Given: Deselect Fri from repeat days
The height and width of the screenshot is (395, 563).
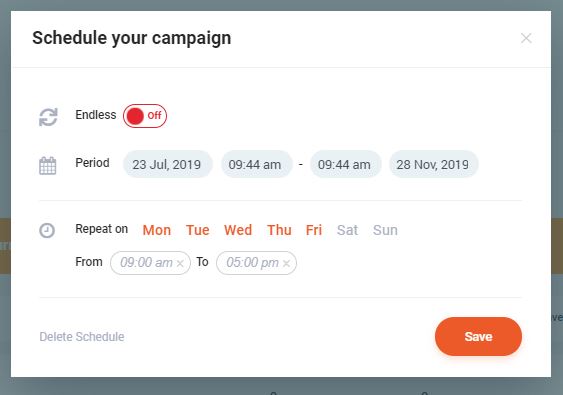Looking at the screenshot, I should click(314, 230).
